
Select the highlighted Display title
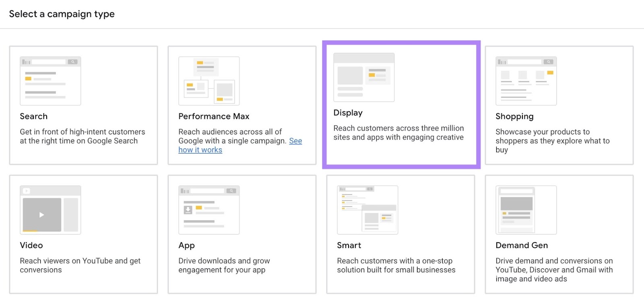[348, 113]
